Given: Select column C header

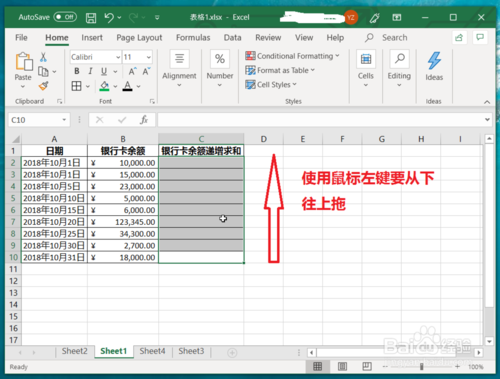Looking at the screenshot, I should coord(201,139).
